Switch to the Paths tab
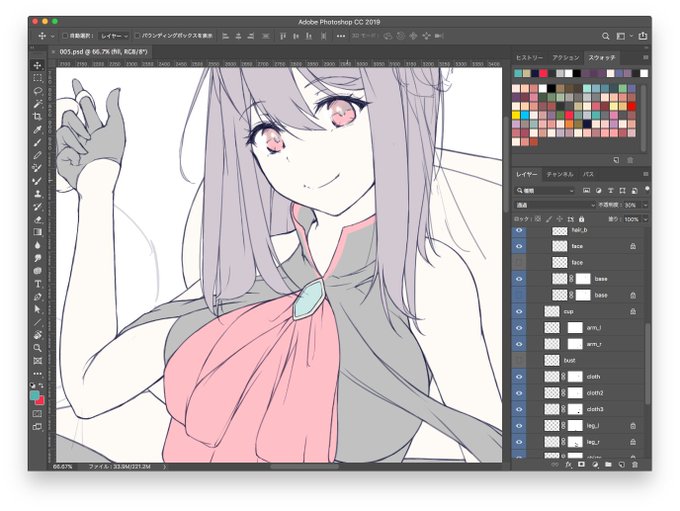 click(588, 174)
